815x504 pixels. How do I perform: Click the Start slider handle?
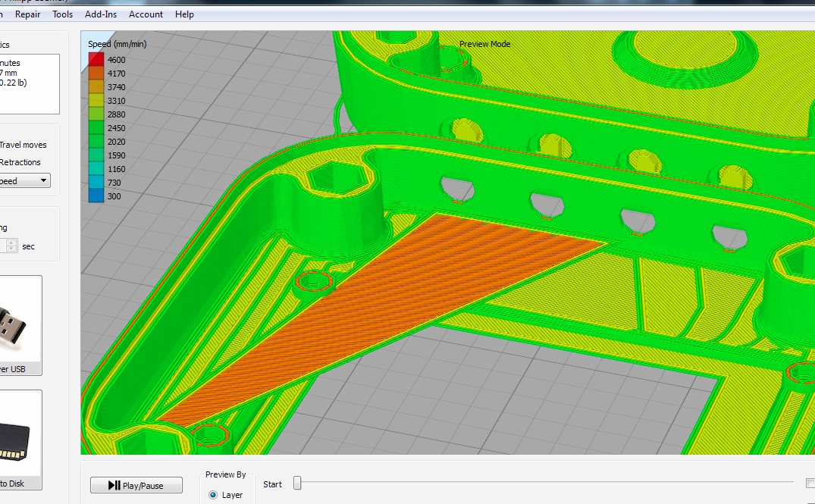tap(297, 484)
